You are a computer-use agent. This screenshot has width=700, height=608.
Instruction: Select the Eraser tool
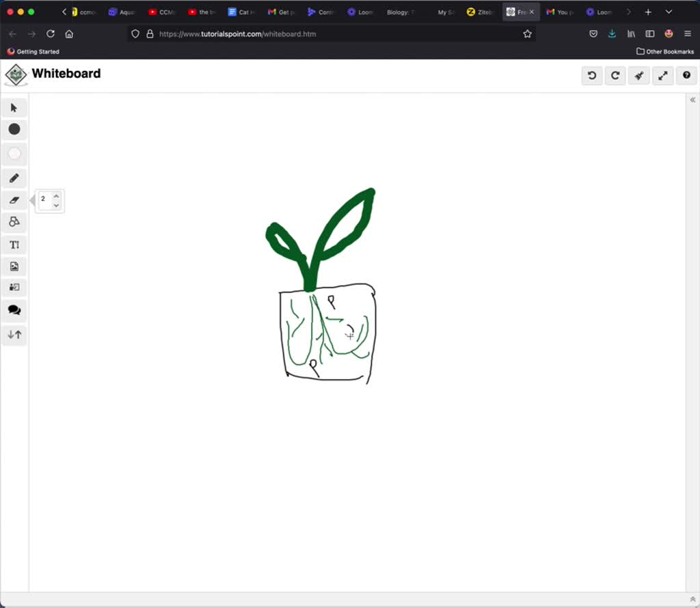pos(14,199)
